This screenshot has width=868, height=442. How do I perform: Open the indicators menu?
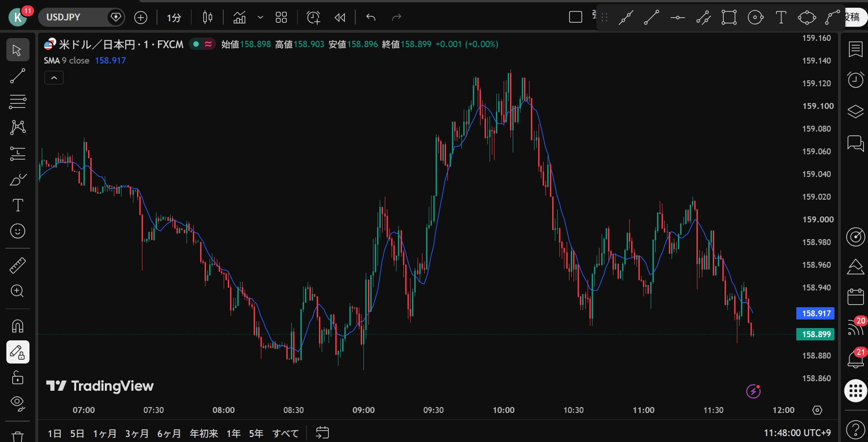(240, 17)
